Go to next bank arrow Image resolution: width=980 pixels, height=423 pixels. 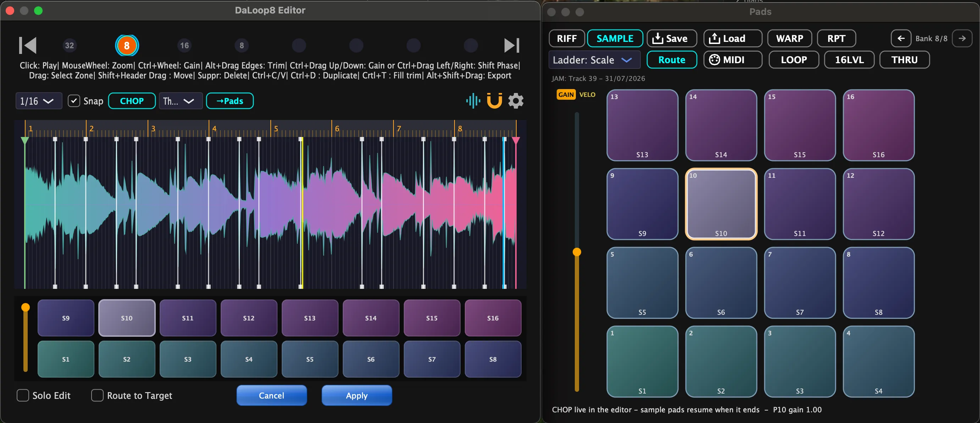click(x=962, y=38)
